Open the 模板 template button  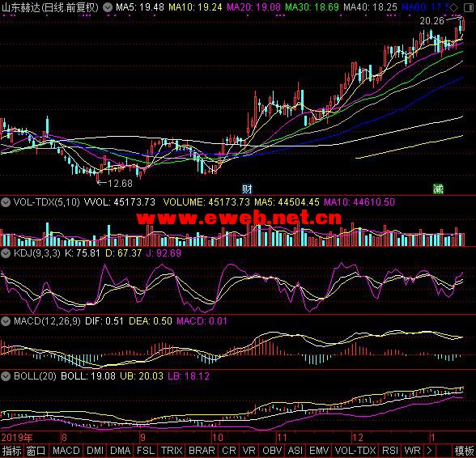pyautogui.click(x=465, y=451)
